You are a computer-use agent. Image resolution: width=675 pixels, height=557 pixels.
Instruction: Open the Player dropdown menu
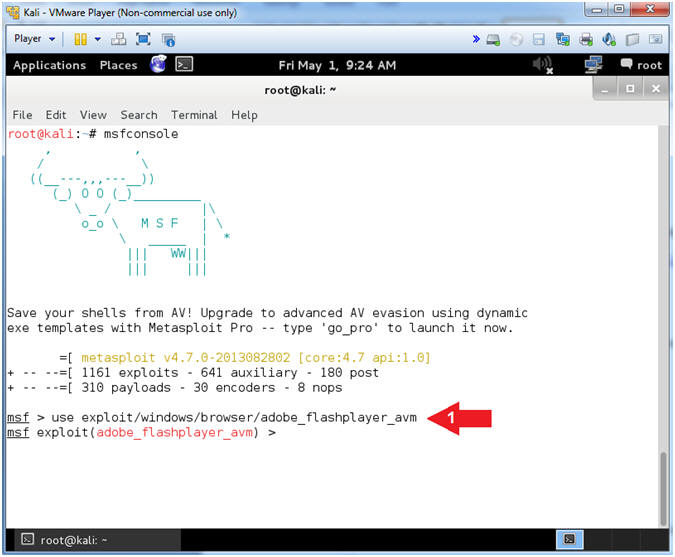[x=34, y=39]
